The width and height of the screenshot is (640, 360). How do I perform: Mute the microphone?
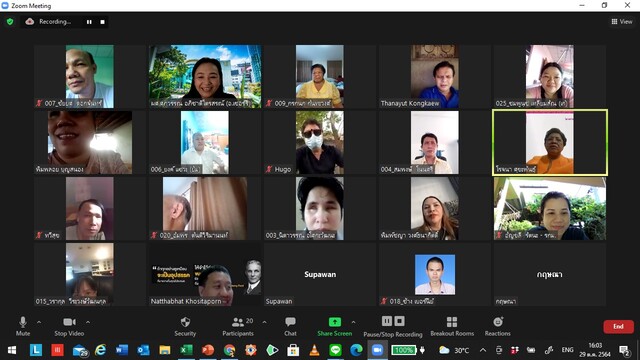(23, 327)
